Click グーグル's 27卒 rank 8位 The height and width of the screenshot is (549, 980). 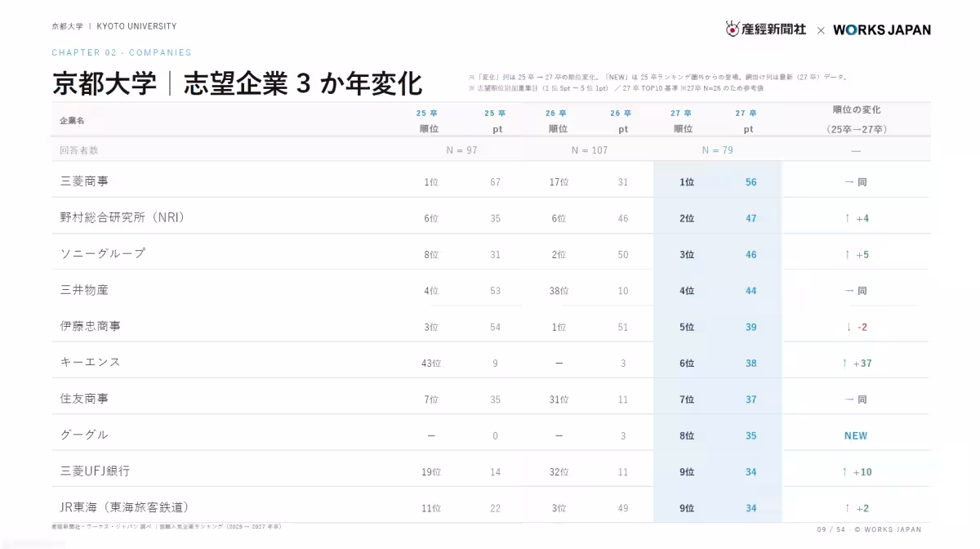click(687, 435)
